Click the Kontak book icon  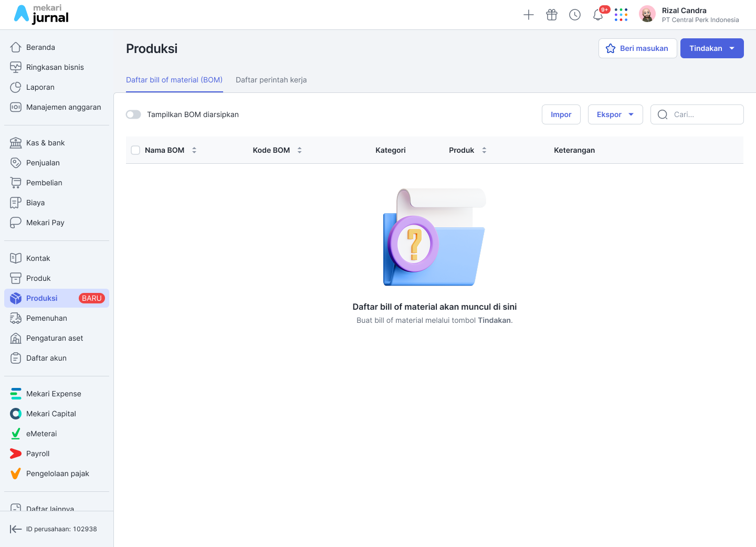point(16,258)
